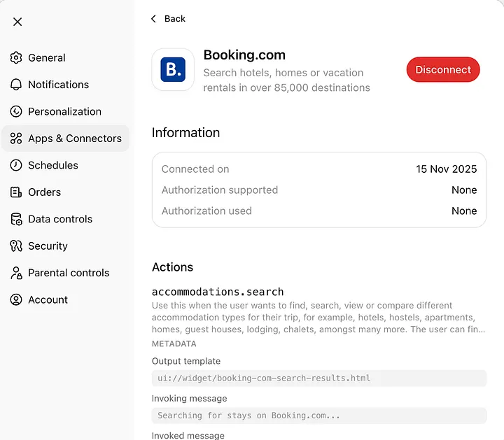504x440 pixels.
Task: Open the Notifications settings section
Action: click(65, 85)
